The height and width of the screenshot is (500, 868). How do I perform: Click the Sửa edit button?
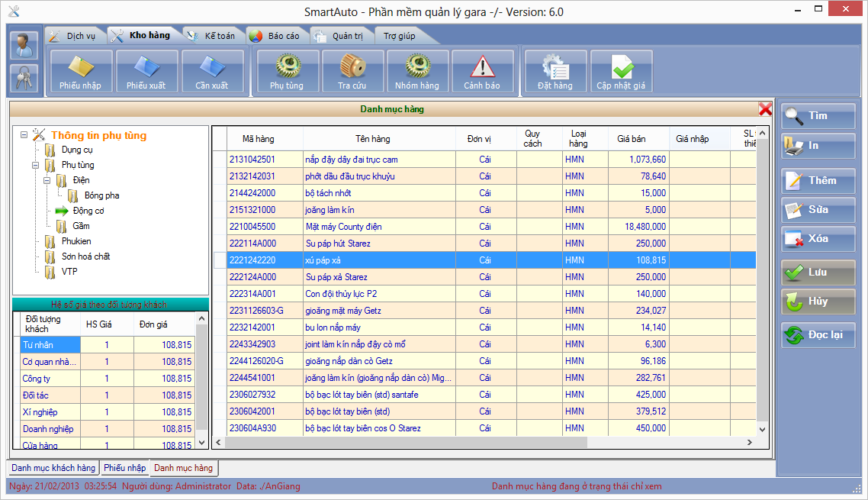coord(818,209)
